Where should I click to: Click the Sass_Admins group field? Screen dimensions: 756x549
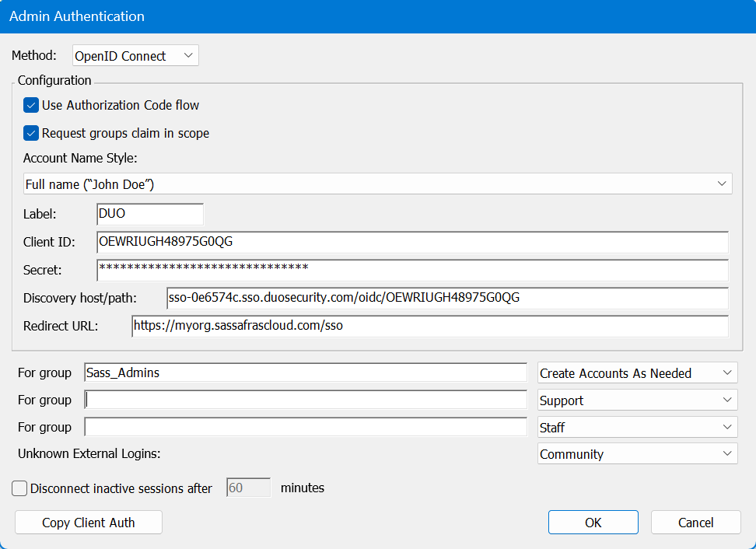(x=305, y=373)
